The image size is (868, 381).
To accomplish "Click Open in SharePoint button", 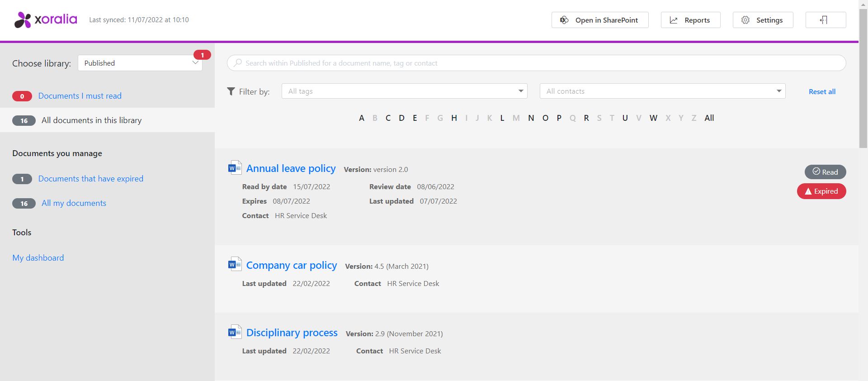I will point(599,20).
